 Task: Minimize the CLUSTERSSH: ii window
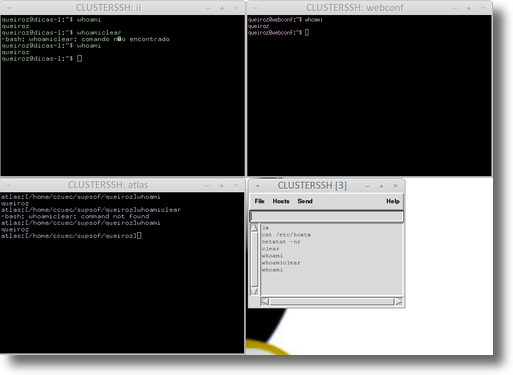208,8
